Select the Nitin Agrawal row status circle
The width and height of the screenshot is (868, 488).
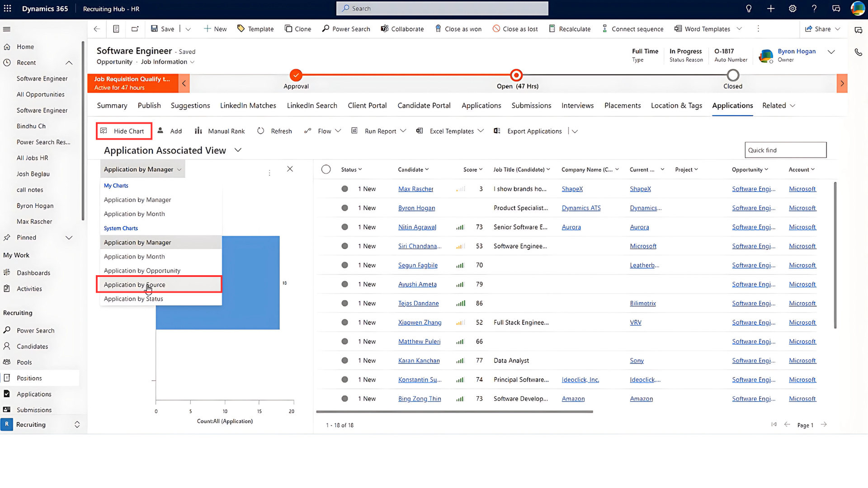point(345,227)
